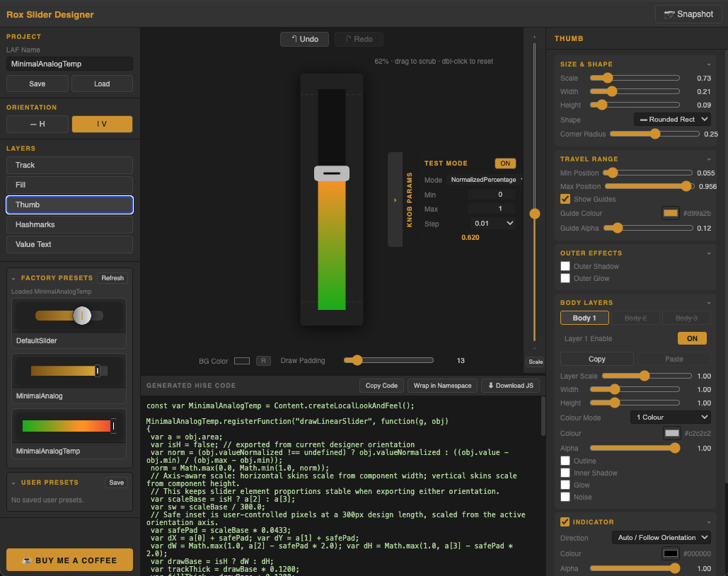Select the Hashmarks layer
The height and width of the screenshot is (576, 728).
click(x=69, y=225)
